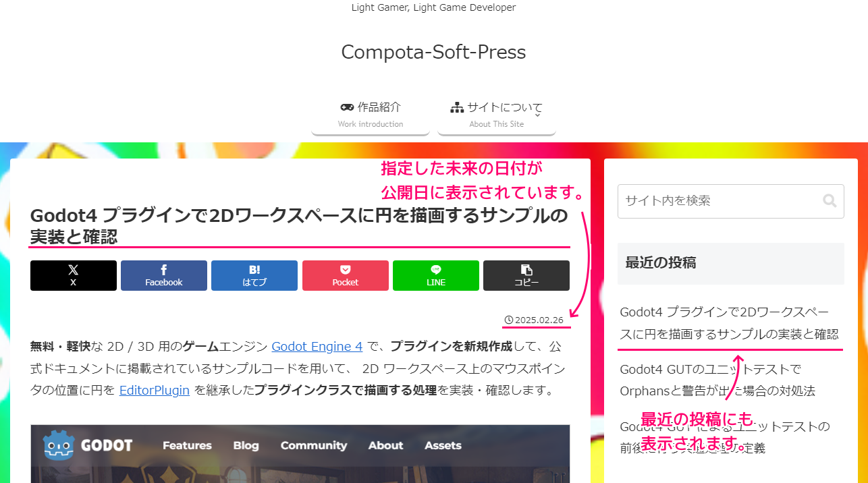Open the EditorPlugin documentation link
Image resolution: width=868 pixels, height=483 pixels.
pyautogui.click(x=155, y=390)
